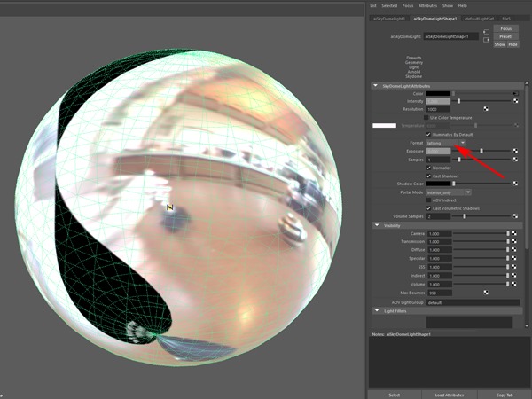Open the Focus menu in the menu bar
The width and height of the screenshot is (532, 399).
pyautogui.click(x=408, y=6)
